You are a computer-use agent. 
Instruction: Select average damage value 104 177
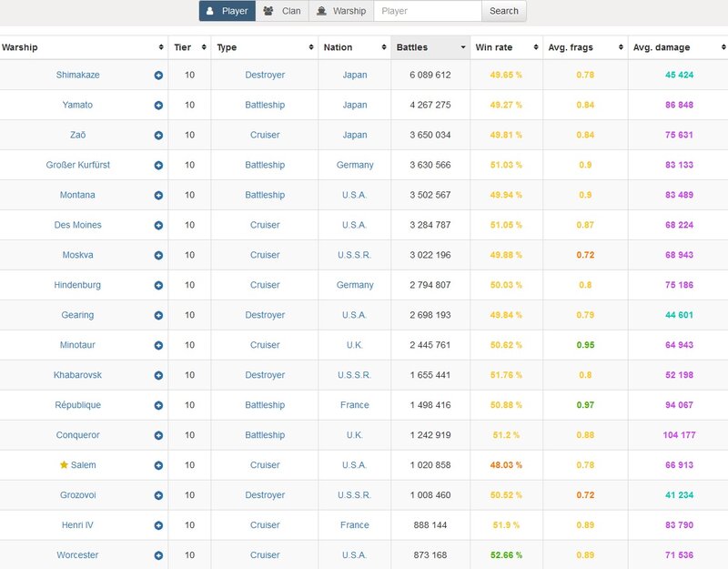coord(679,435)
